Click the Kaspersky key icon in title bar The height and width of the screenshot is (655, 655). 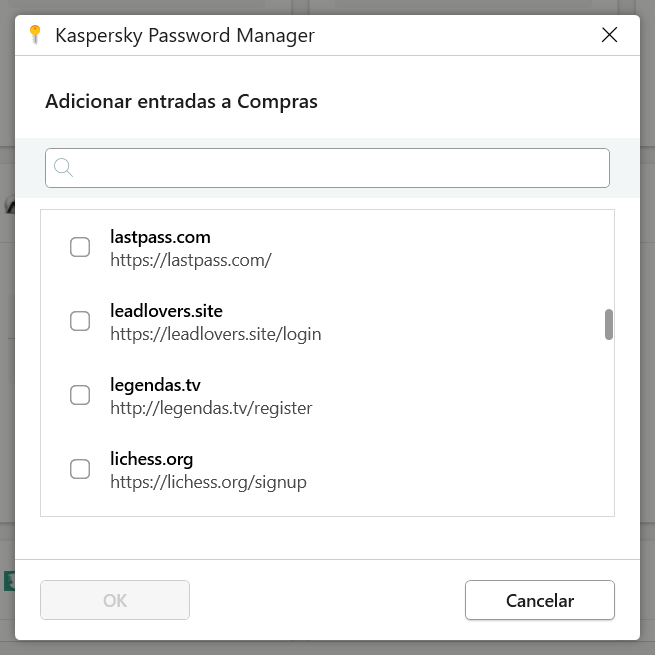pos(35,35)
